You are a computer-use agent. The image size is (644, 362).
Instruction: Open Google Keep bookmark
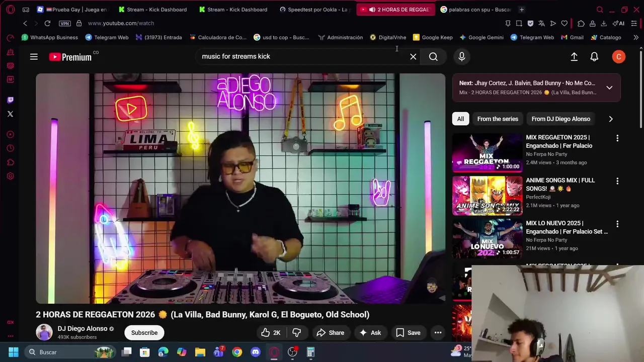433,37
